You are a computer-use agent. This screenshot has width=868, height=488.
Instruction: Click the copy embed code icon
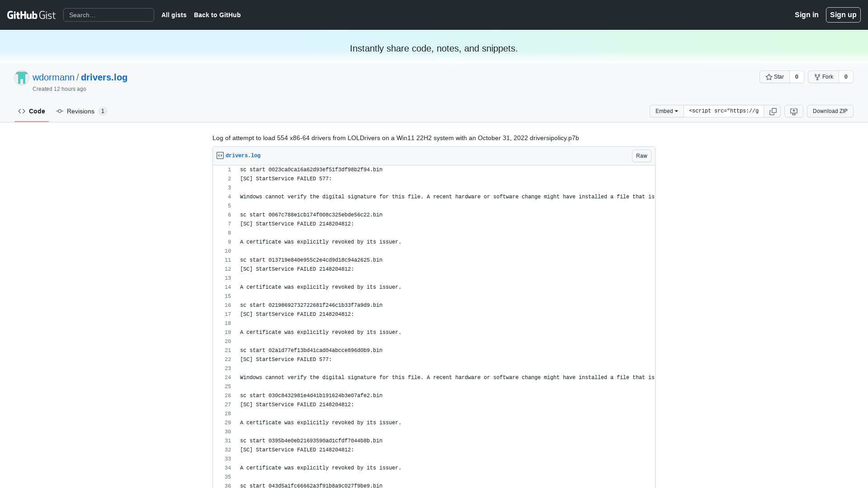773,112
